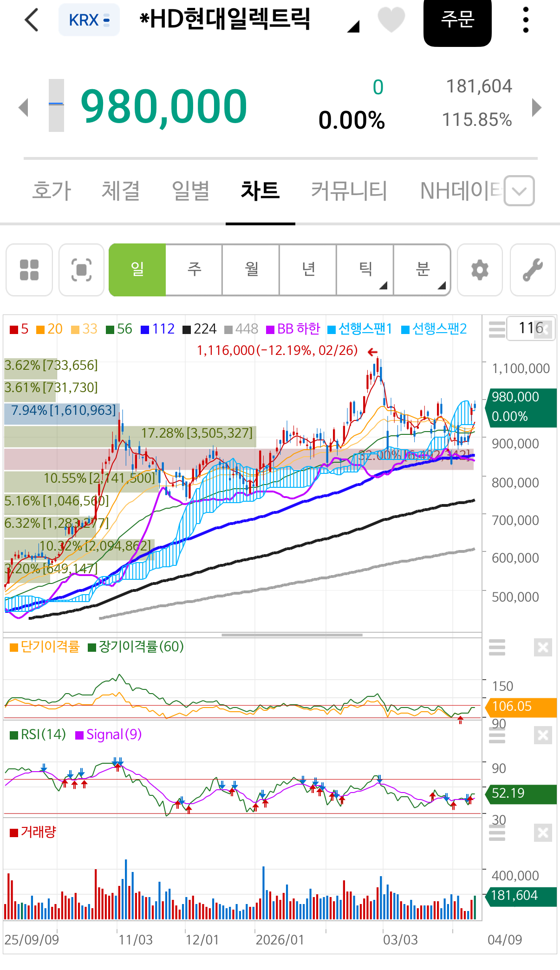Tap the 거래량 legend label
This screenshot has width=560, height=970.
click(x=33, y=832)
